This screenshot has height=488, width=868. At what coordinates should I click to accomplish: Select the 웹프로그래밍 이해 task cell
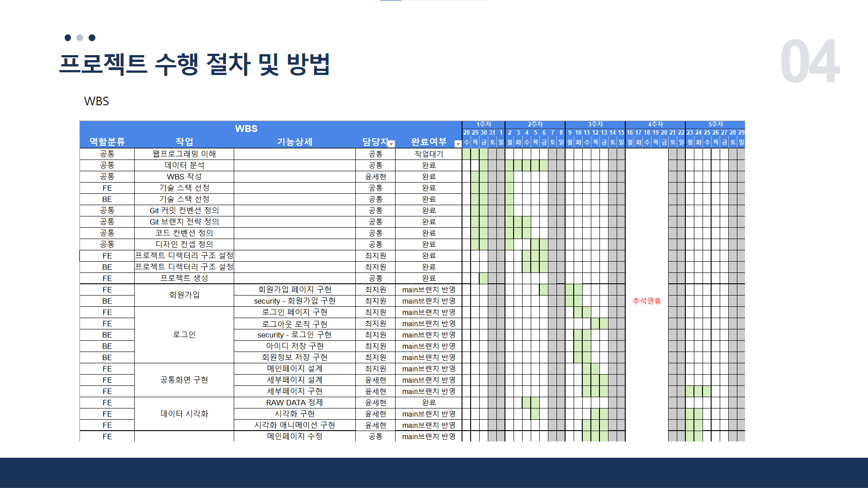(184, 154)
